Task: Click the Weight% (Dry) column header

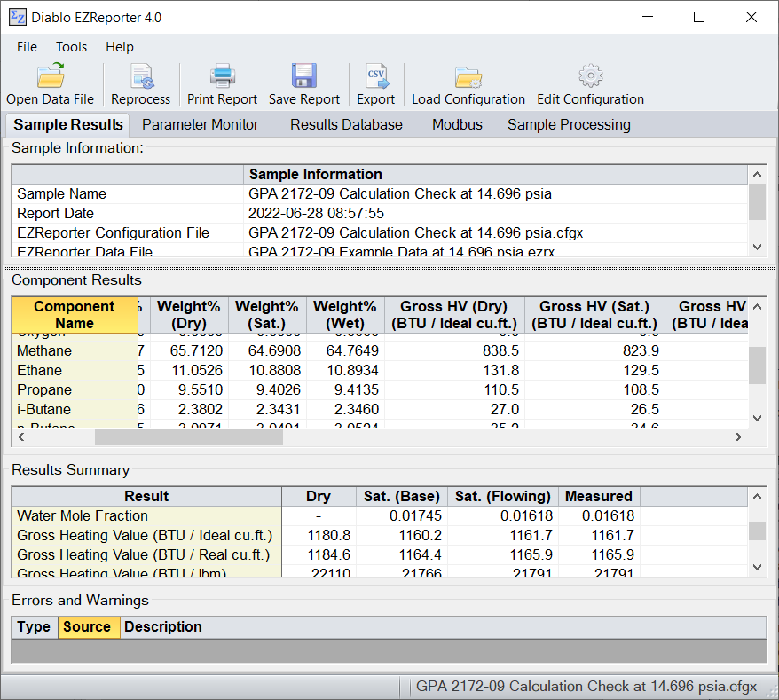Action: click(189, 315)
